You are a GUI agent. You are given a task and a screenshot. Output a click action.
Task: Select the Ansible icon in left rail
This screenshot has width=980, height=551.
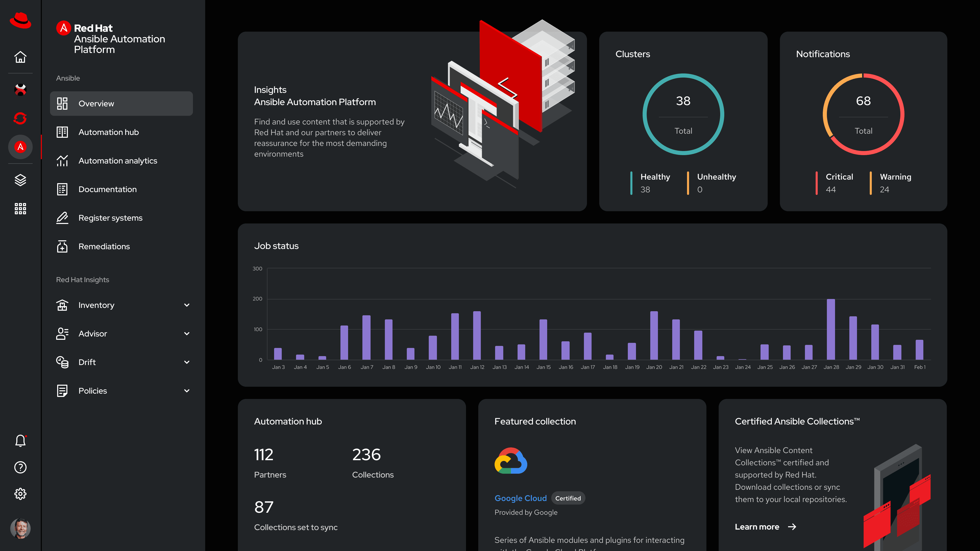pos(20,147)
